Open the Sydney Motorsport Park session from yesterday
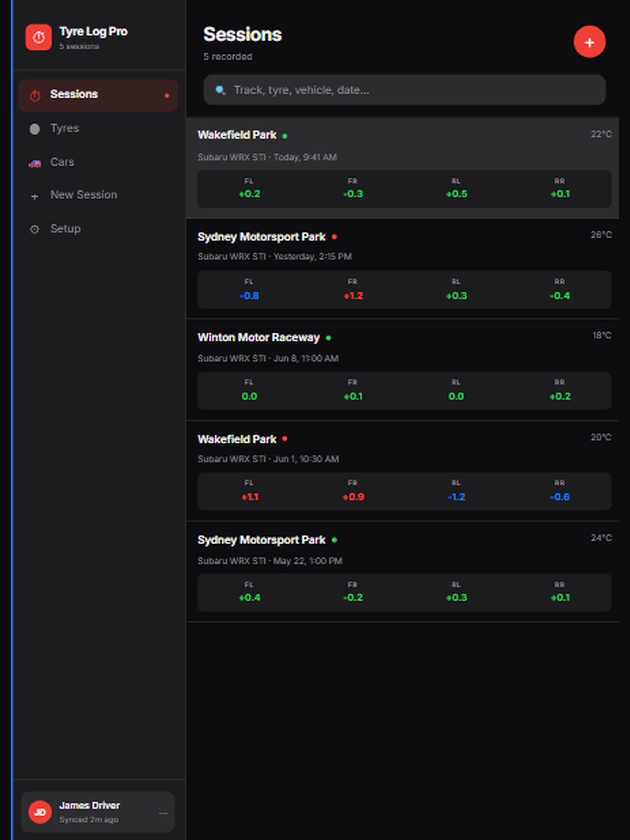630x840 pixels. [x=402, y=269]
